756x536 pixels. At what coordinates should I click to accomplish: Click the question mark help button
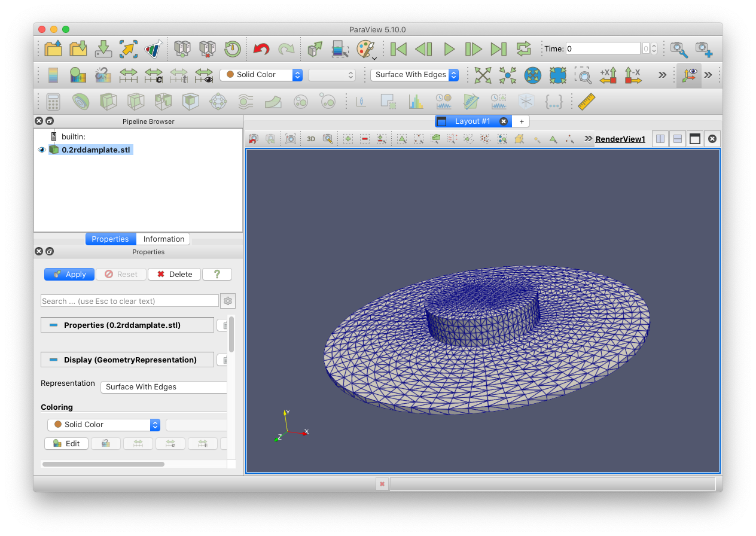pyautogui.click(x=217, y=275)
